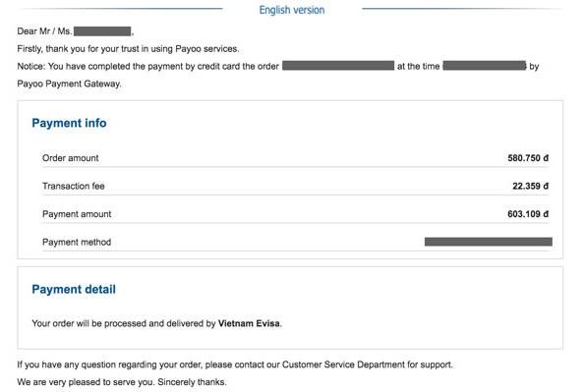The height and width of the screenshot is (392, 585).
Task: Click the redacted payment time
Action: 485,66
